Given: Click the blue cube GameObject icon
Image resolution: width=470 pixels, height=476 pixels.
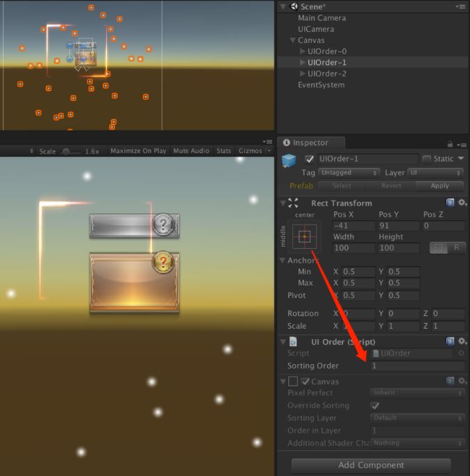Looking at the screenshot, I should (289, 161).
